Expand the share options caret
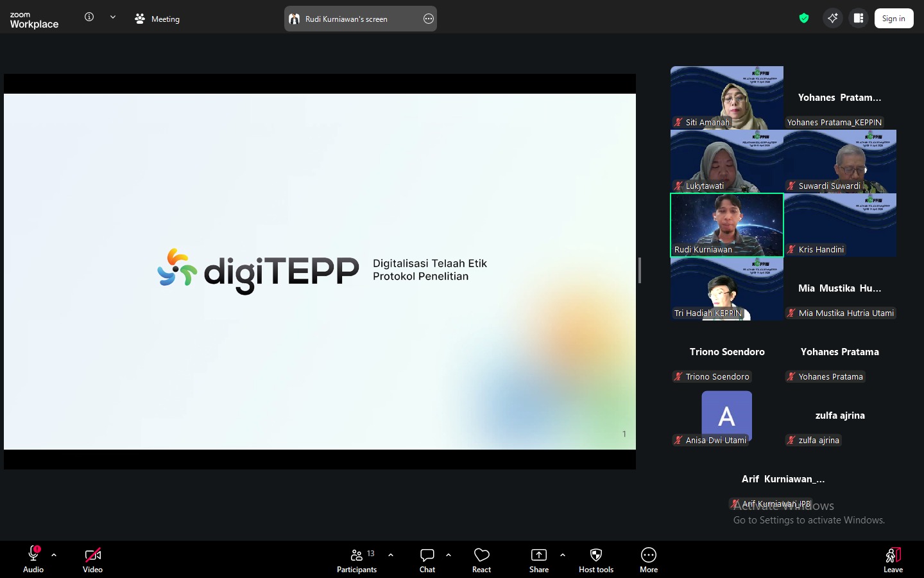Viewport: 924px width, 578px height. [x=563, y=555]
